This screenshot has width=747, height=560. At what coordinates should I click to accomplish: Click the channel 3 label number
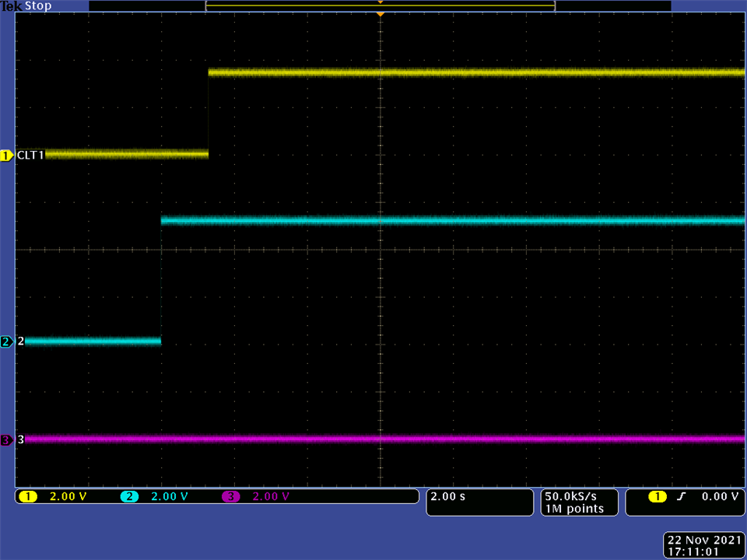coord(20,439)
